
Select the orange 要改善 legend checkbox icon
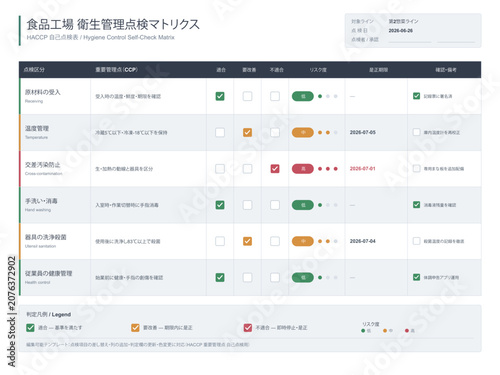point(135,328)
